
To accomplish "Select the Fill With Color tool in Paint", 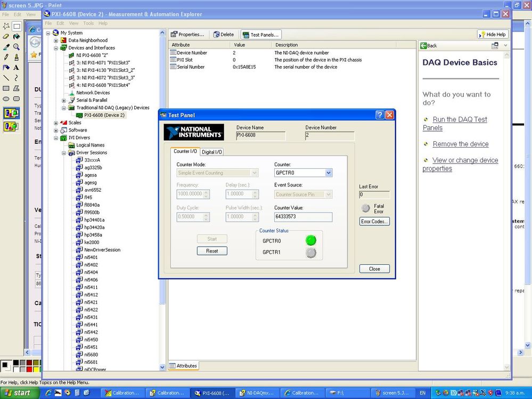I will click(x=17, y=36).
